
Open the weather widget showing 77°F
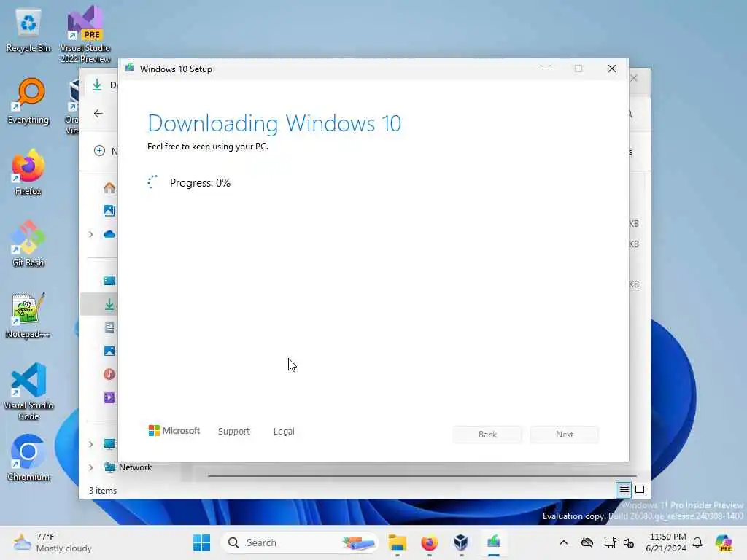pos(53,542)
